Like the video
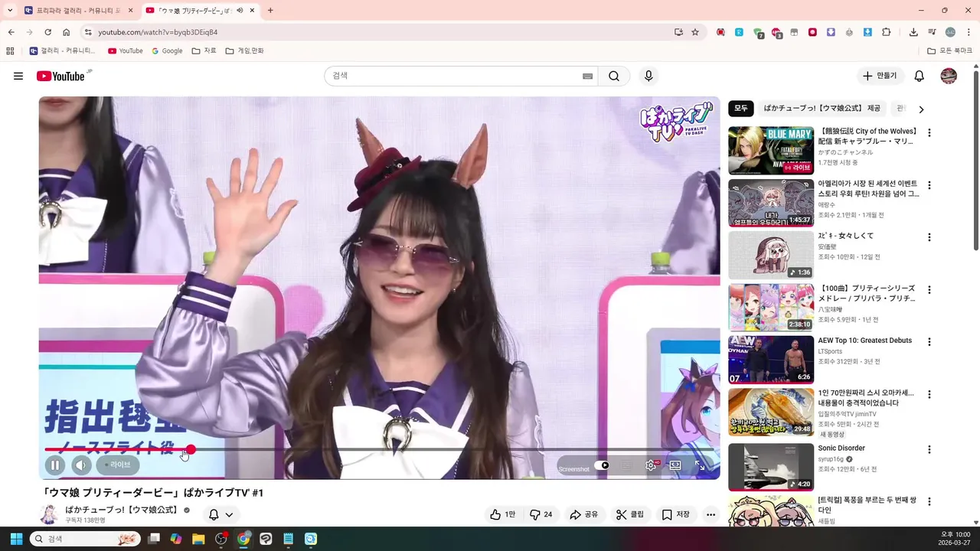Image resolution: width=980 pixels, height=551 pixels. 503,514
